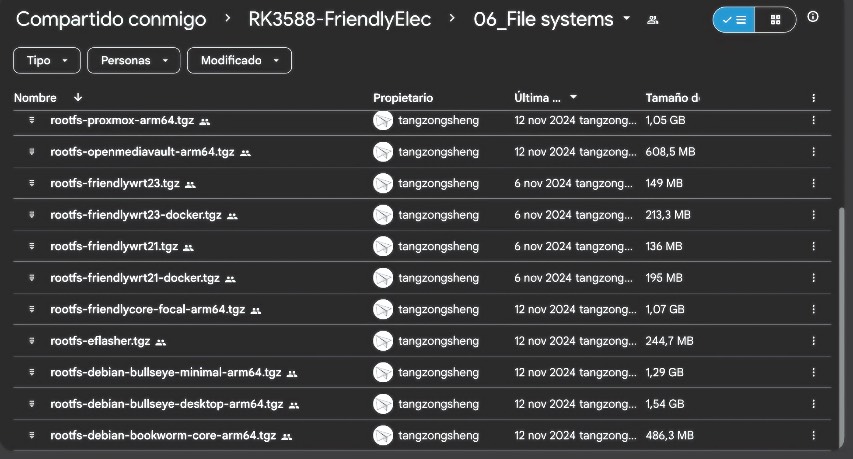The height and width of the screenshot is (459, 853).
Task: Click archive file icon of rootfs-proxmox-arm64.tgz
Action: [x=32, y=120]
